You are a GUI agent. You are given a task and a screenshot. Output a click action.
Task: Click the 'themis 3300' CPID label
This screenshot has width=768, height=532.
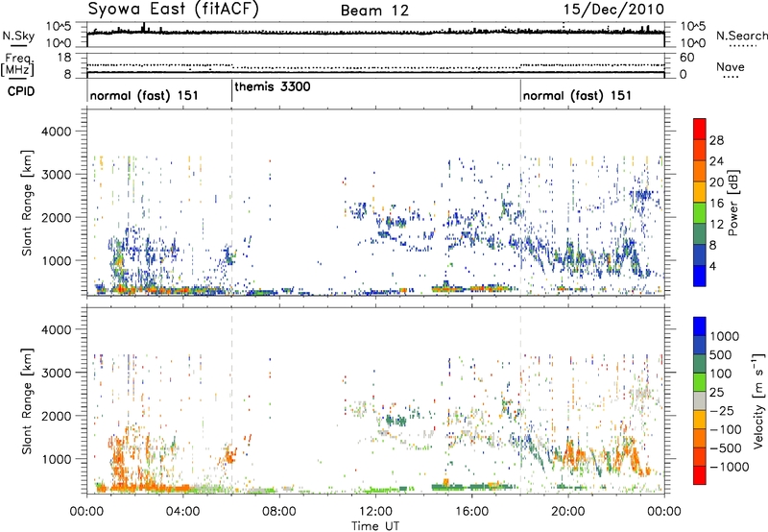273,86
